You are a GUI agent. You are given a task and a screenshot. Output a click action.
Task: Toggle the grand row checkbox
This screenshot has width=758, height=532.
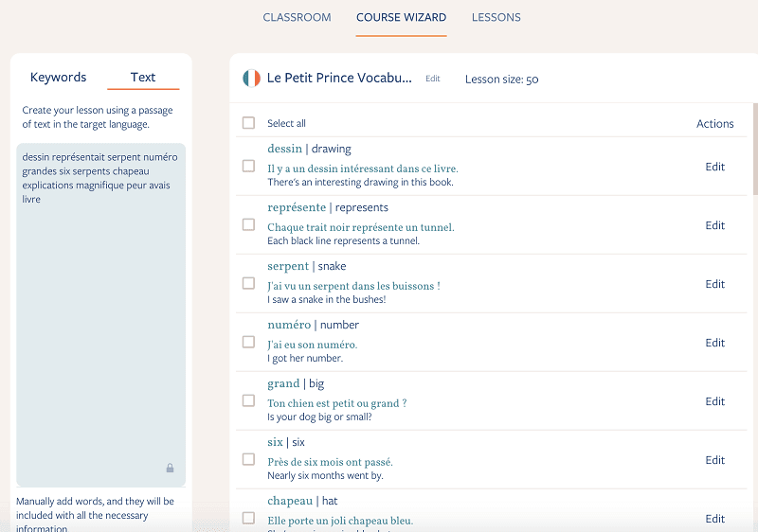pyautogui.click(x=248, y=400)
